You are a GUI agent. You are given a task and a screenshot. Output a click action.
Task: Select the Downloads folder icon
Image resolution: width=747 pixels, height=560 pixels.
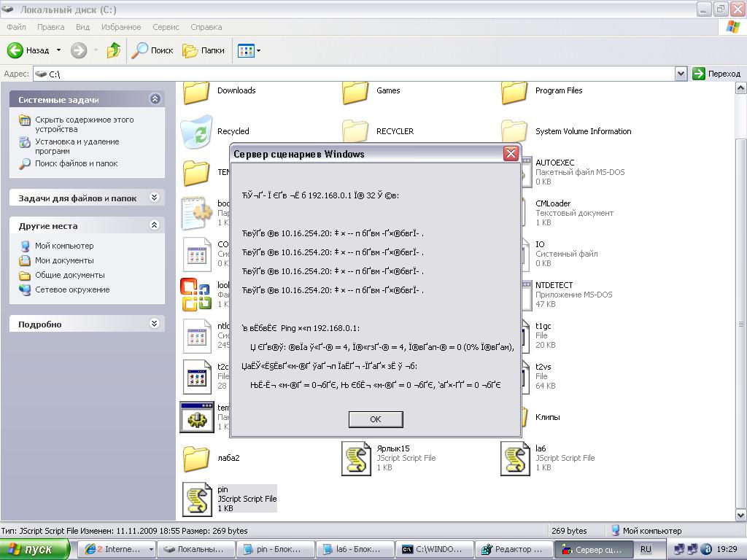coord(196,92)
